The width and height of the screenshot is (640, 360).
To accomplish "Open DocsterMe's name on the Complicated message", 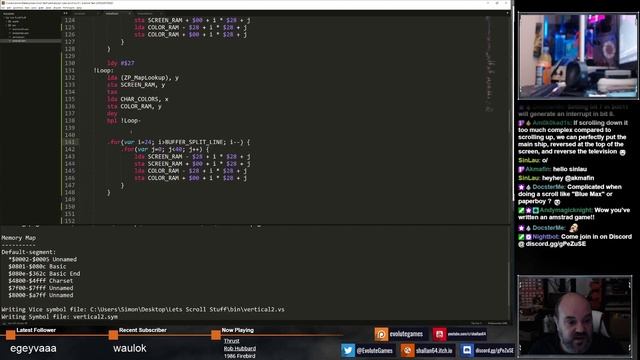I will 549,187.
